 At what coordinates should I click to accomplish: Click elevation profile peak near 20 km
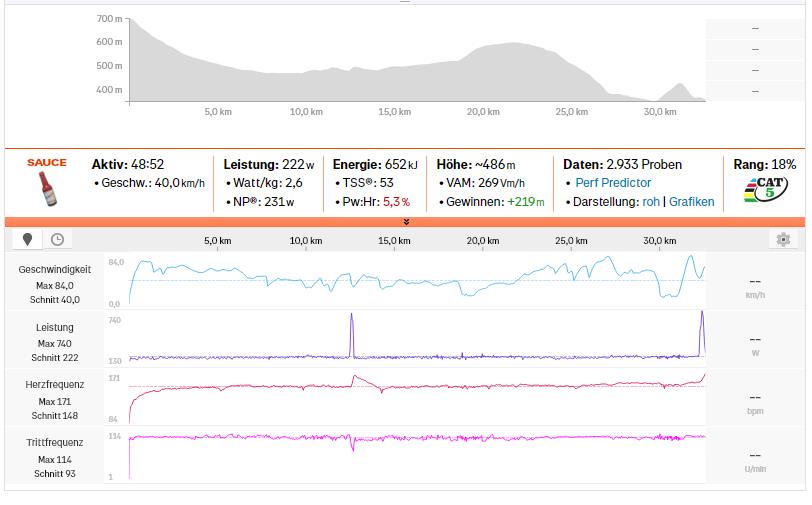(x=513, y=45)
